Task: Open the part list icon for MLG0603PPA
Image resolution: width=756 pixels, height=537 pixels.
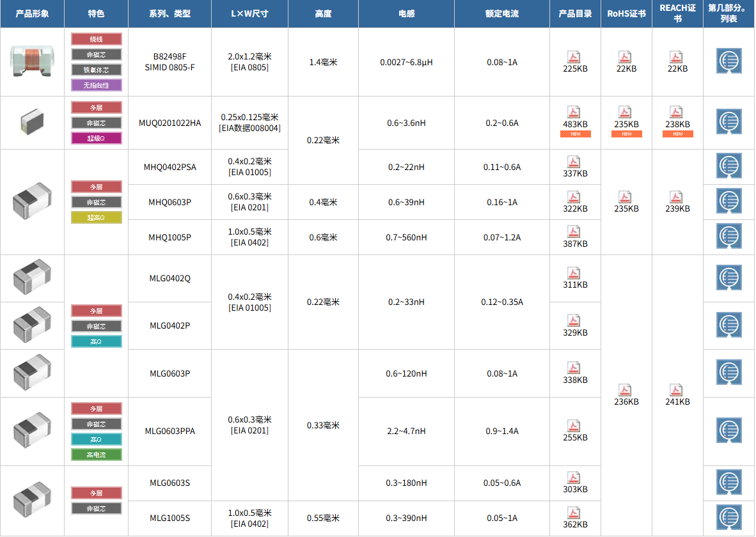Action: point(728,430)
